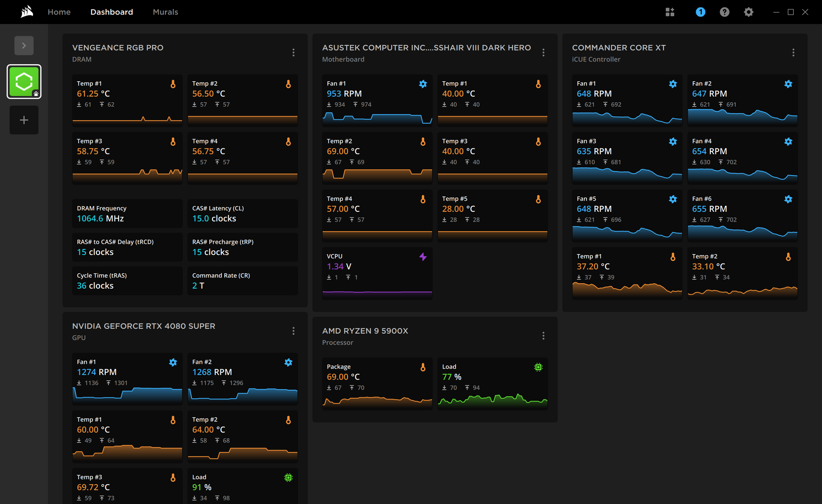Viewport: 822px width, 504px height.
Task: Click the VCPU voltage lightning icon
Action: pos(423,257)
